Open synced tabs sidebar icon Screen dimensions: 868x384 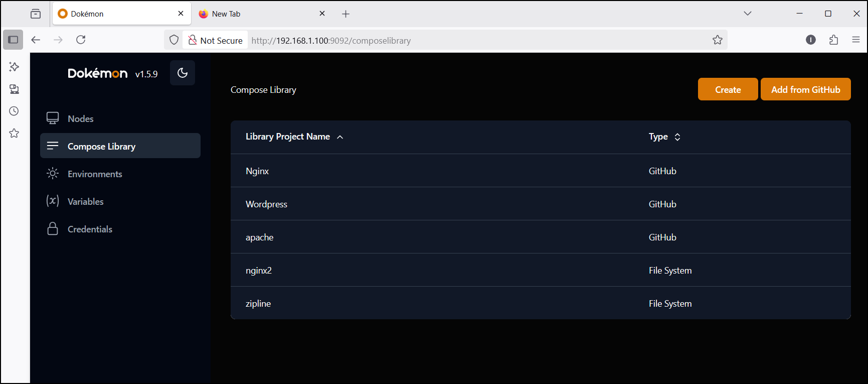click(x=14, y=89)
